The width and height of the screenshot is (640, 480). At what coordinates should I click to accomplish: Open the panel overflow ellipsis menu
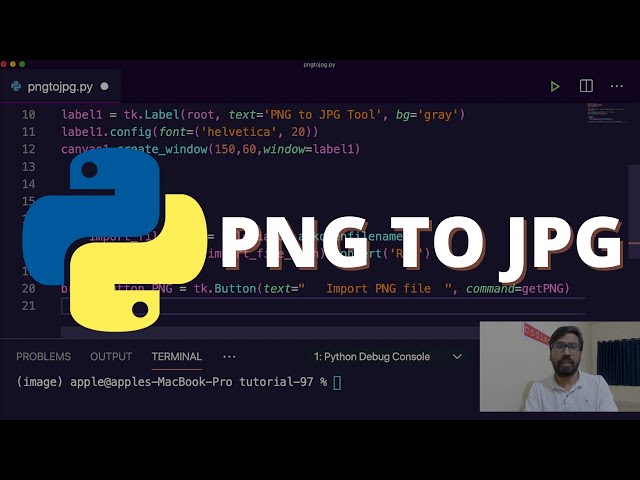(229, 357)
